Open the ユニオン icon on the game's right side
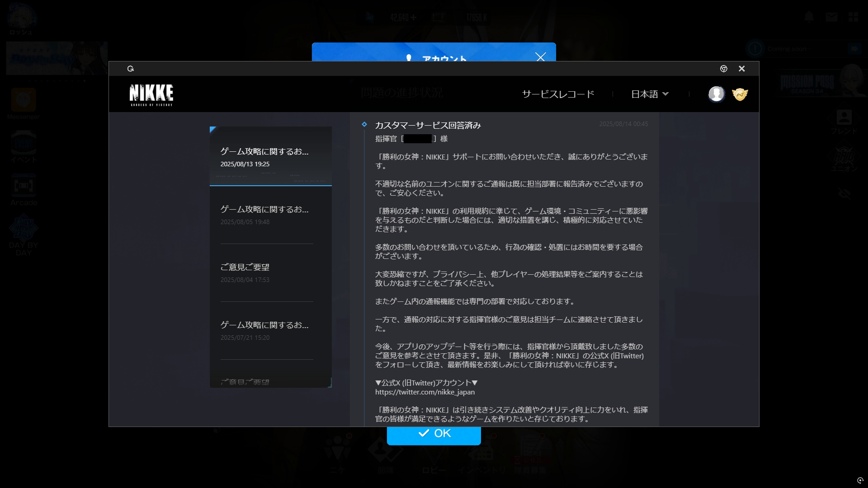 point(844,159)
